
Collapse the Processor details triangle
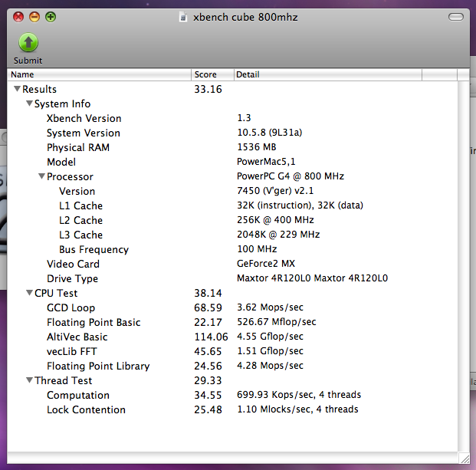coord(42,176)
